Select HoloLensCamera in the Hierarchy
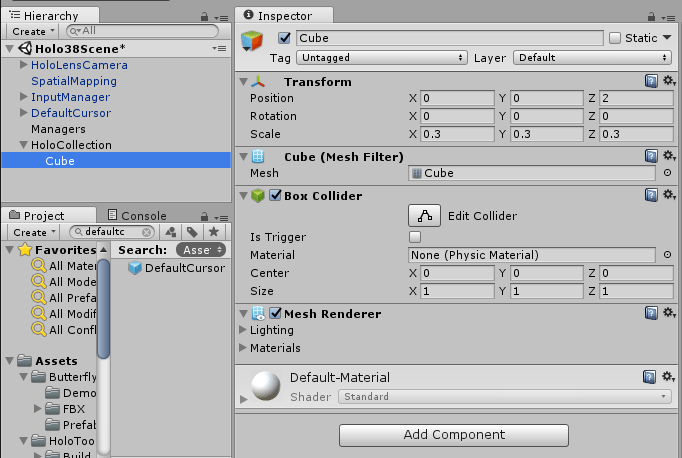Viewport: 682px width, 458px height. coord(79,65)
